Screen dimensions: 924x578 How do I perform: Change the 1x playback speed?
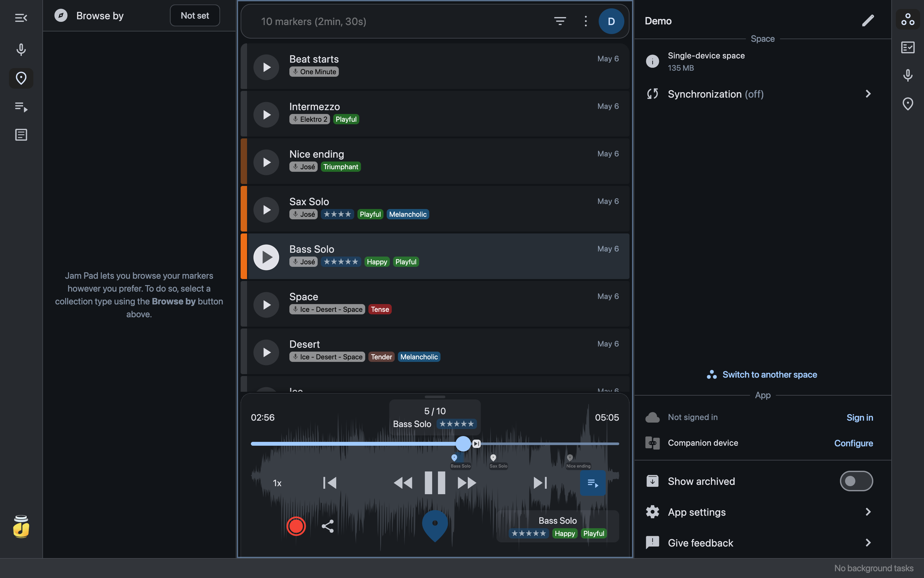277,483
